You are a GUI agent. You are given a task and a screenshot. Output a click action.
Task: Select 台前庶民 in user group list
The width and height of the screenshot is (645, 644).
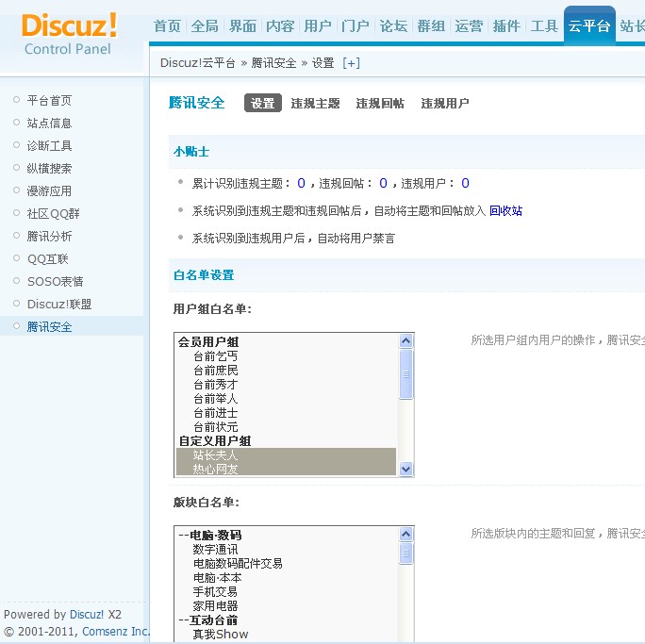point(216,370)
